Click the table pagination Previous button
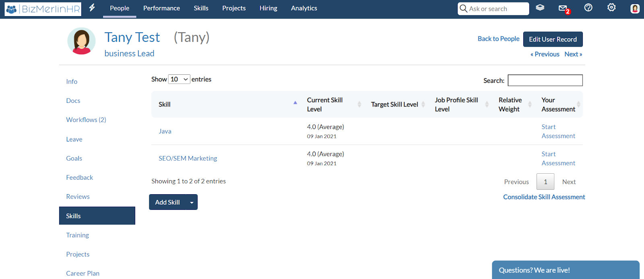Viewport: 644px width, 279px height. point(516,182)
